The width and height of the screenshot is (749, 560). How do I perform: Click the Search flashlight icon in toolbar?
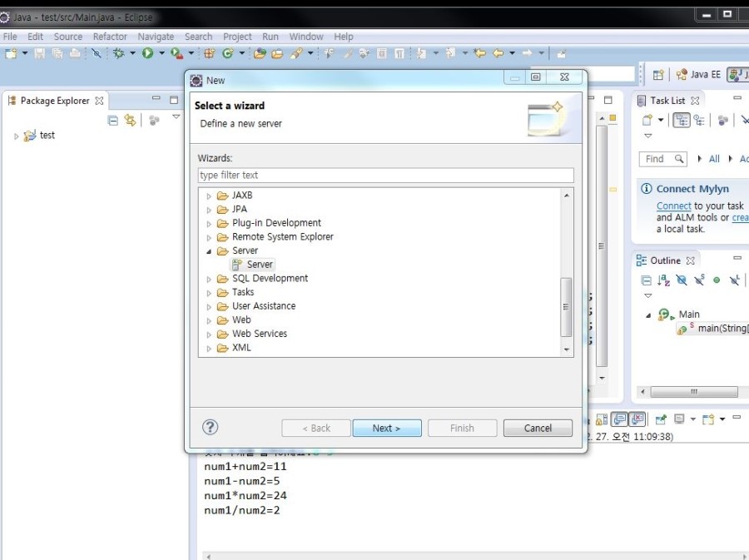296,53
